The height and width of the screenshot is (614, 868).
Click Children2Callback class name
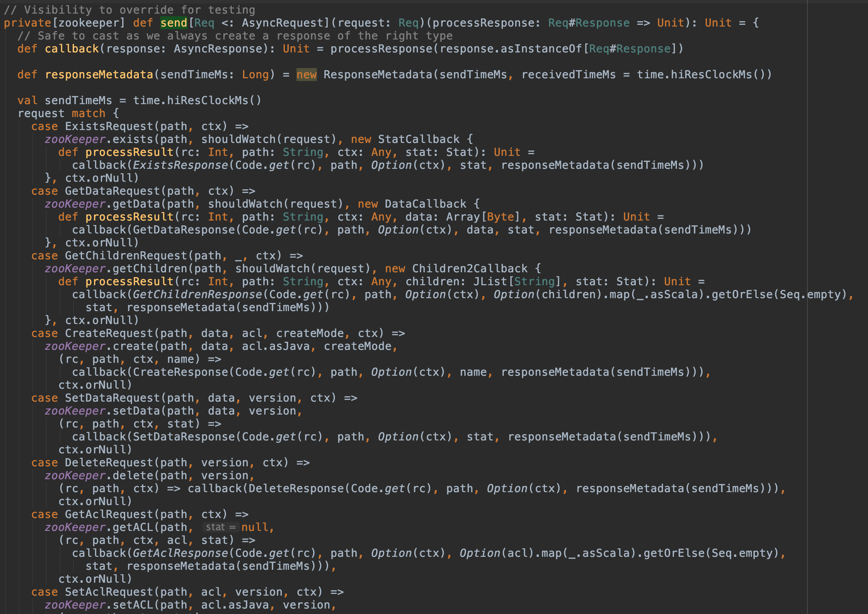tap(469, 269)
